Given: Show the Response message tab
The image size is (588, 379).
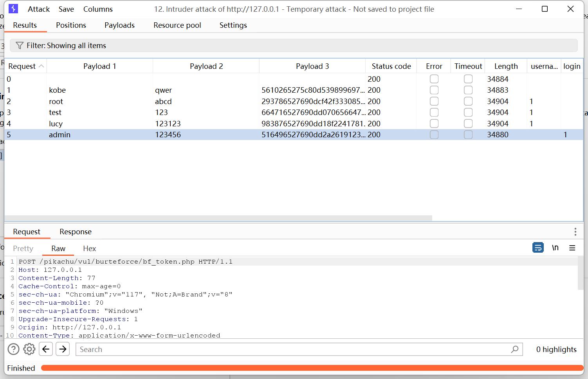Looking at the screenshot, I should (76, 232).
